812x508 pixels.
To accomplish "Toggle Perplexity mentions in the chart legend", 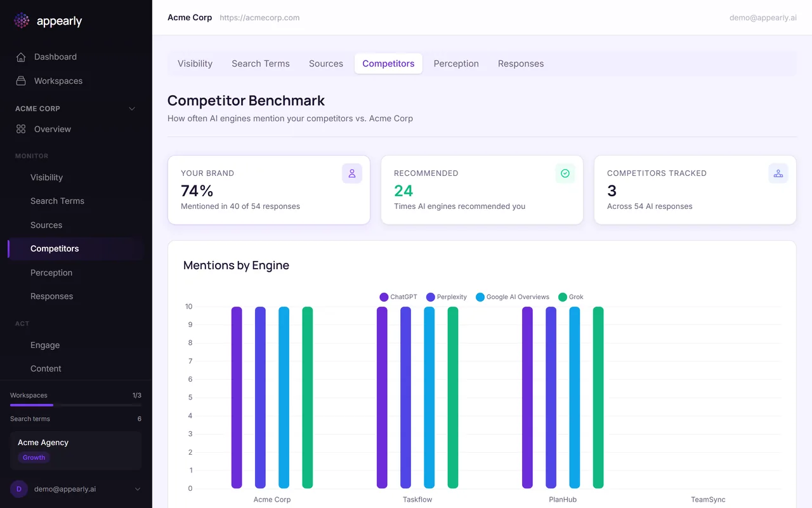I will (446, 297).
